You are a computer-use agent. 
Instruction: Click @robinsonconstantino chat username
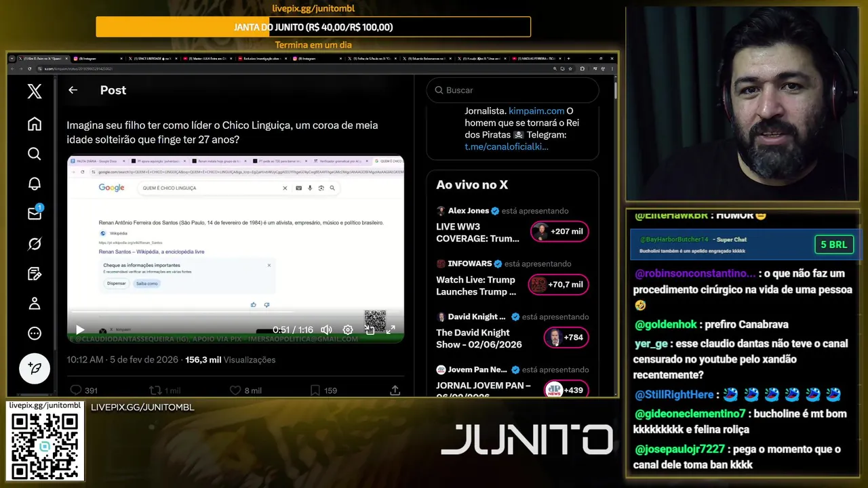pyautogui.click(x=695, y=274)
